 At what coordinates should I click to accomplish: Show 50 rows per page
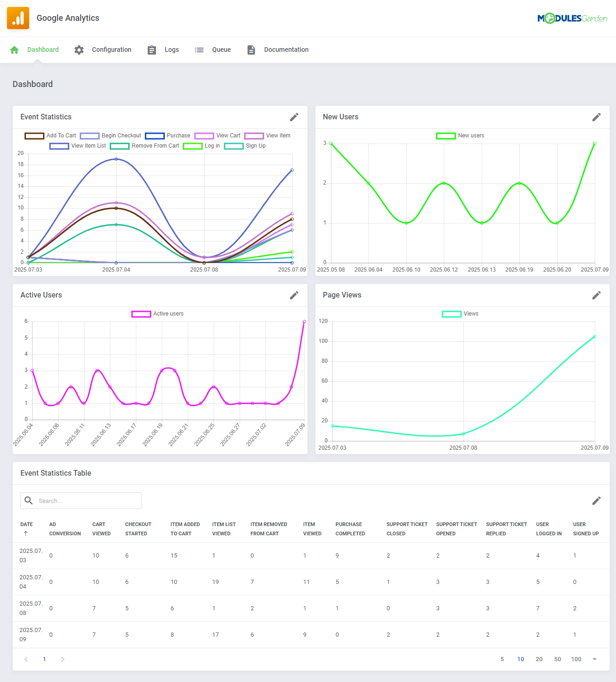click(558, 659)
